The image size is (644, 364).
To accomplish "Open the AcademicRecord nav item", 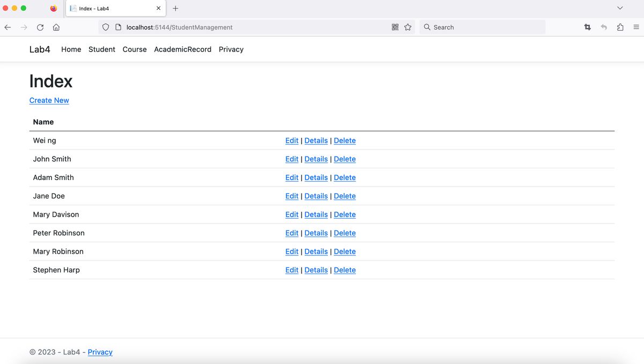I will pyautogui.click(x=182, y=49).
